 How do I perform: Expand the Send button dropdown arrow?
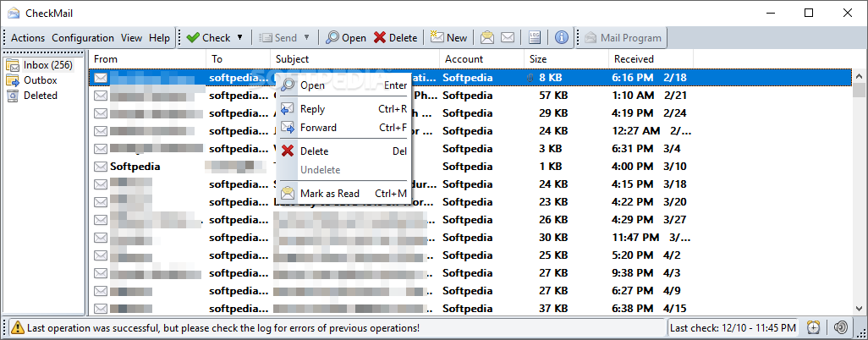pyautogui.click(x=307, y=38)
